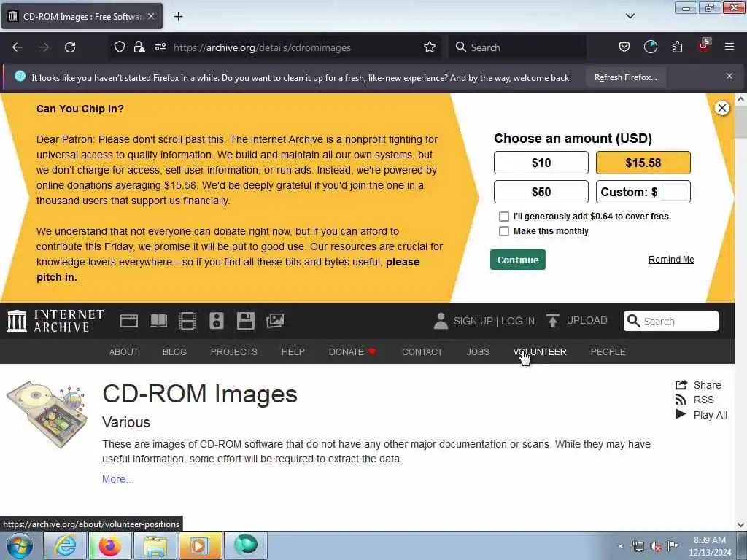Viewport: 747px width, 560px height.
Task: Select the $10 donation amount
Action: pyautogui.click(x=541, y=163)
